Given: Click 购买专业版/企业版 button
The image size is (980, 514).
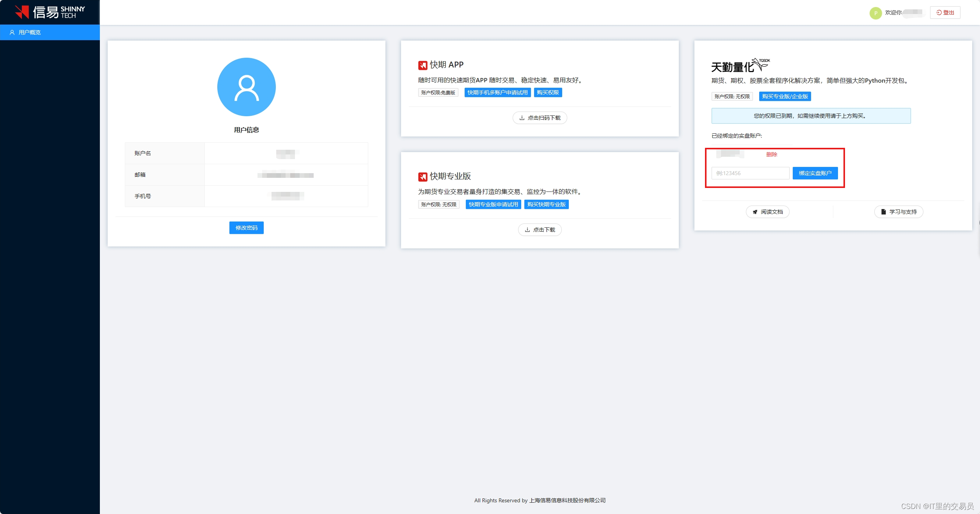Looking at the screenshot, I should 785,96.
